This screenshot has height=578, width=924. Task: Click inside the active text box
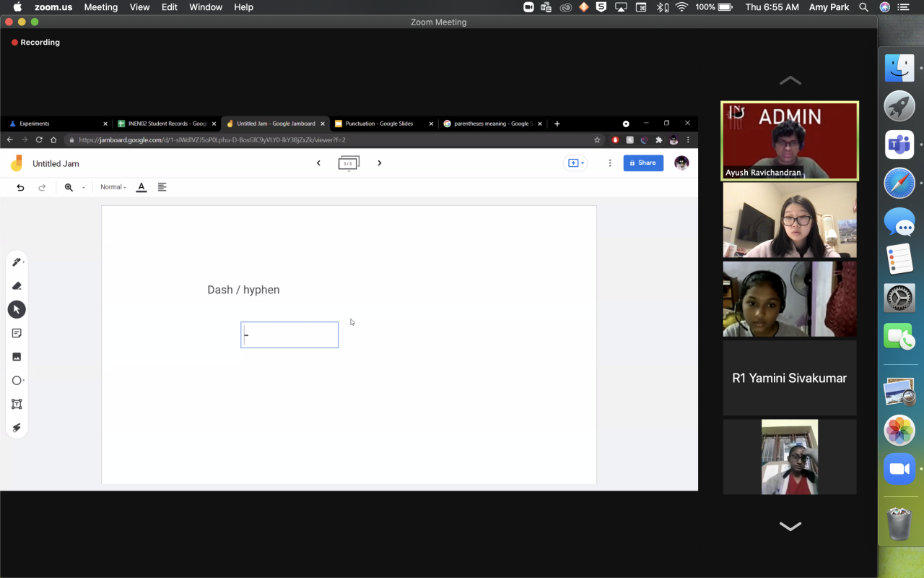(x=289, y=335)
